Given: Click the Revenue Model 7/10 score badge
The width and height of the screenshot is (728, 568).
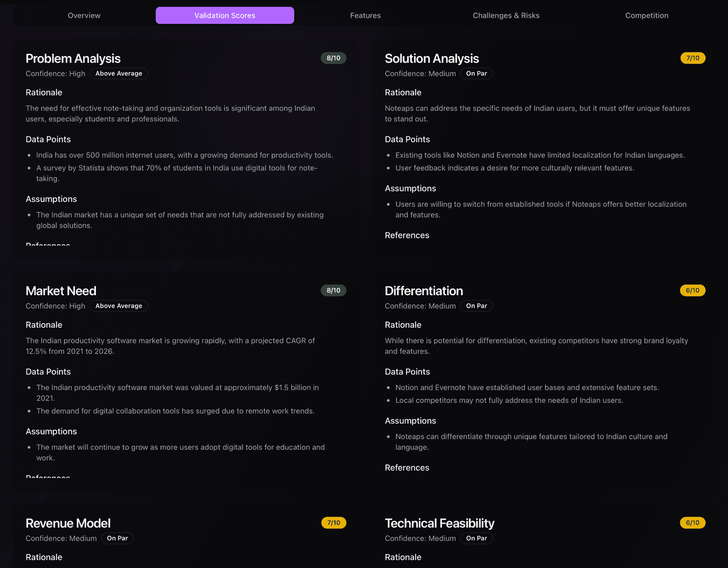Looking at the screenshot, I should (x=334, y=523).
